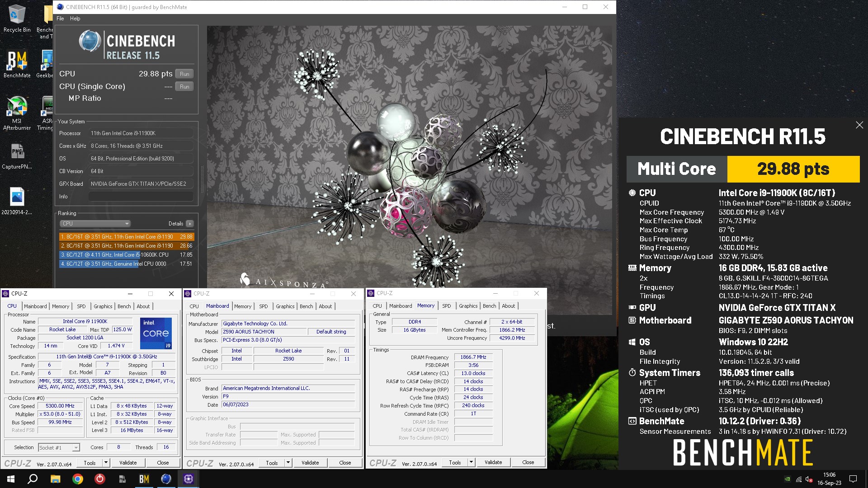The image size is (868, 488).
Task: Switch to CPU-Z via its taskbar icon
Action: tap(189, 479)
